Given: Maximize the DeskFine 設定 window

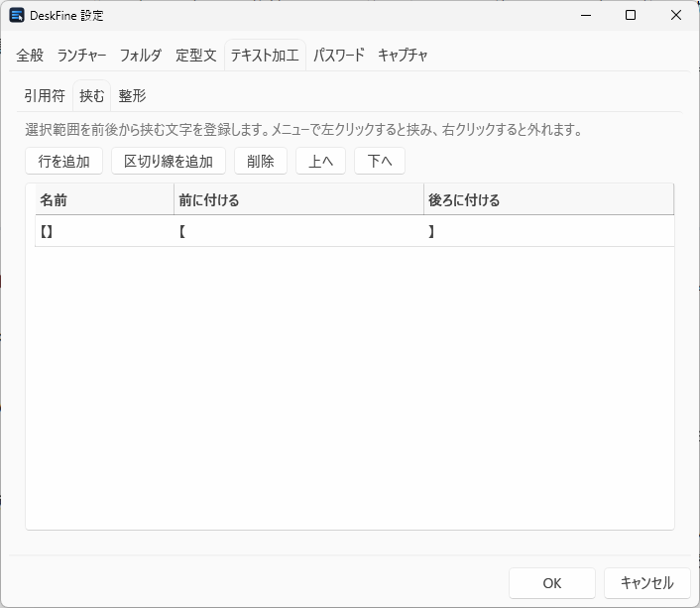Looking at the screenshot, I should (x=631, y=15).
